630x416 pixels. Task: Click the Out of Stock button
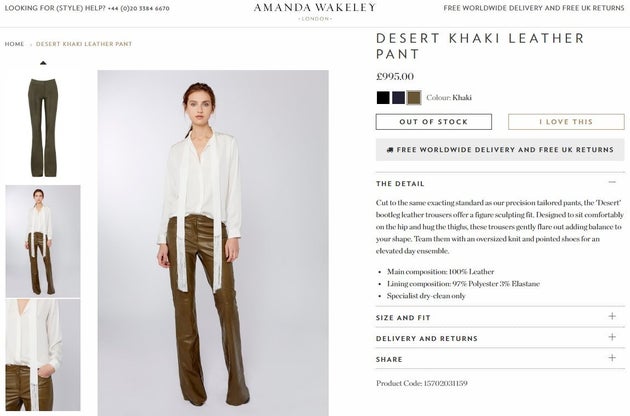434,122
